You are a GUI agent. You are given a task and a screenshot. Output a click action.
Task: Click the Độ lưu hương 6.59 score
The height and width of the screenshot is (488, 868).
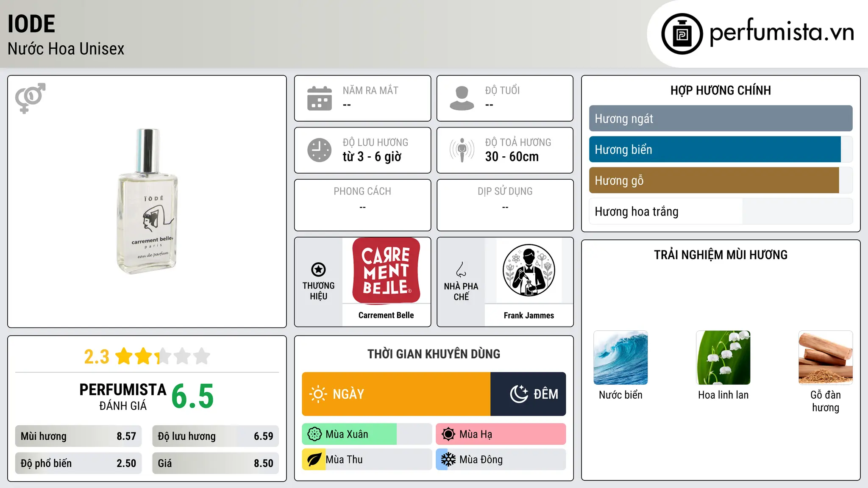(215, 436)
